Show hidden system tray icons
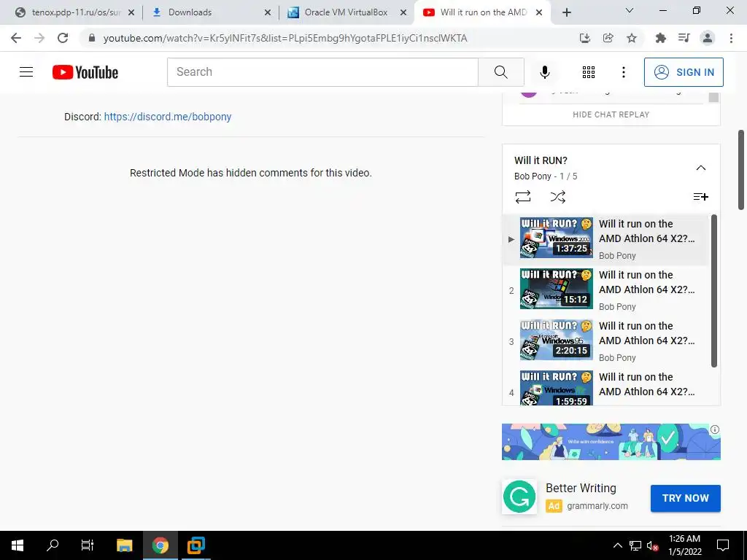Viewport: 747px width, 560px height. pyautogui.click(x=617, y=545)
